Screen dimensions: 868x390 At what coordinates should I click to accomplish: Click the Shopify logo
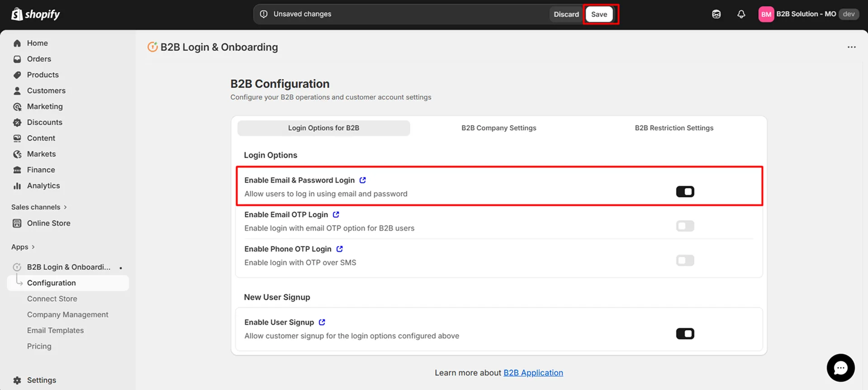click(35, 14)
